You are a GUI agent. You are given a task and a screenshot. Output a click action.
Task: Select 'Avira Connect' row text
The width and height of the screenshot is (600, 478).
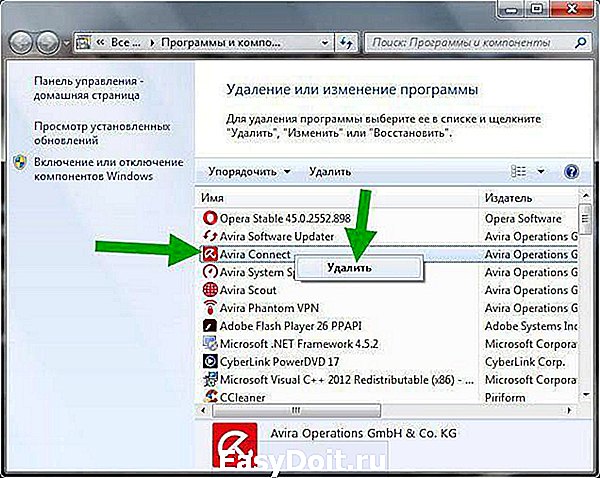point(255,254)
